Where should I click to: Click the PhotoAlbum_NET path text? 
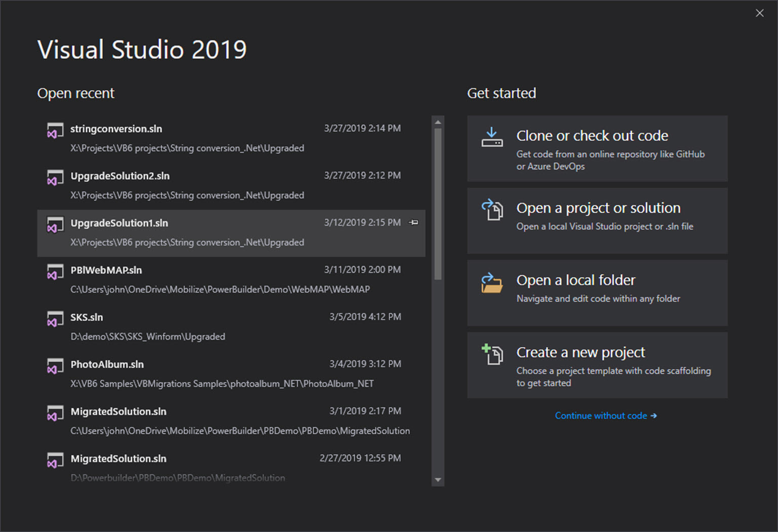(222, 384)
